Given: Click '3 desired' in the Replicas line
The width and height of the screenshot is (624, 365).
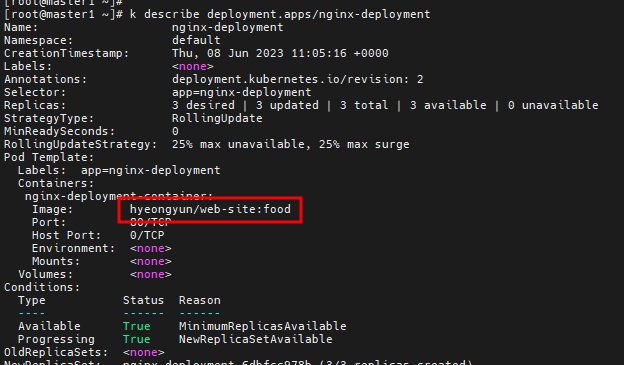Looking at the screenshot, I should point(203,105).
